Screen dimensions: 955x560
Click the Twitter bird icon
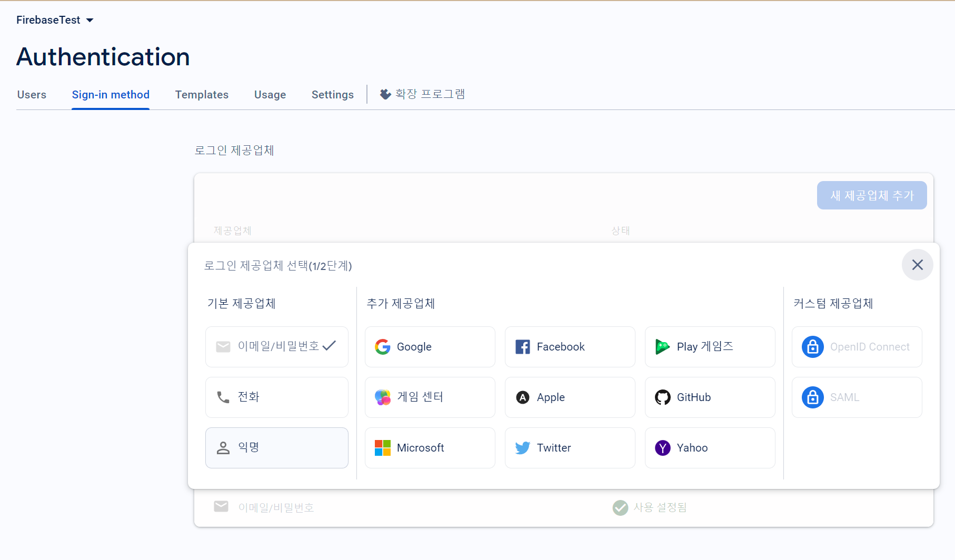tap(523, 448)
